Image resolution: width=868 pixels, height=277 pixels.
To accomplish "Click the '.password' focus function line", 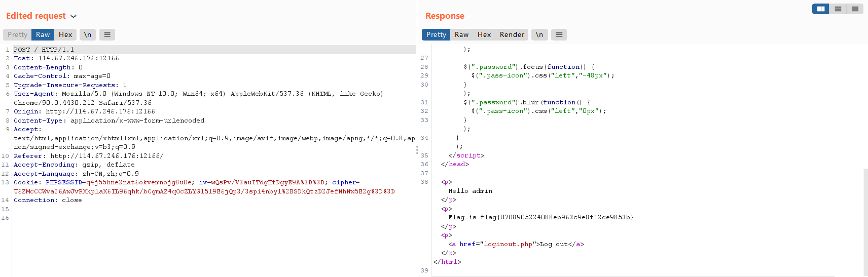I will click(x=529, y=67).
